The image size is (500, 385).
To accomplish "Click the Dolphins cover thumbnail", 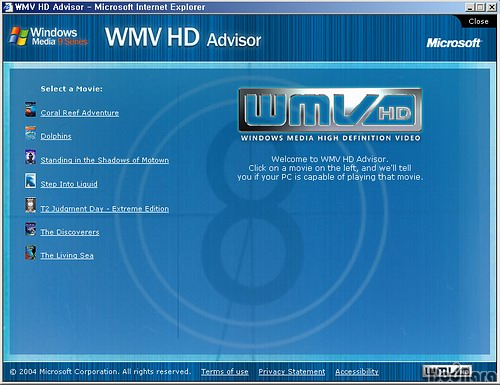I will click(30, 133).
